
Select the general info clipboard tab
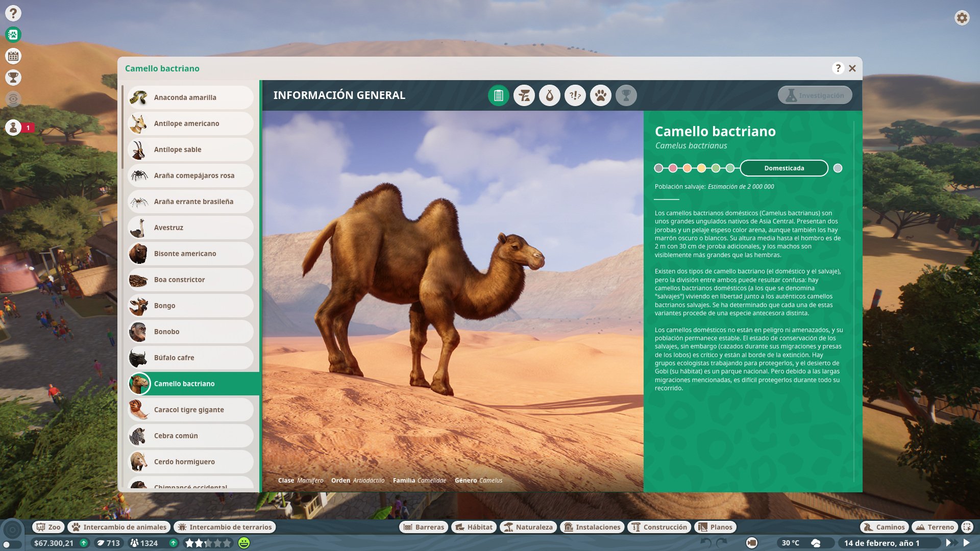pos(499,95)
